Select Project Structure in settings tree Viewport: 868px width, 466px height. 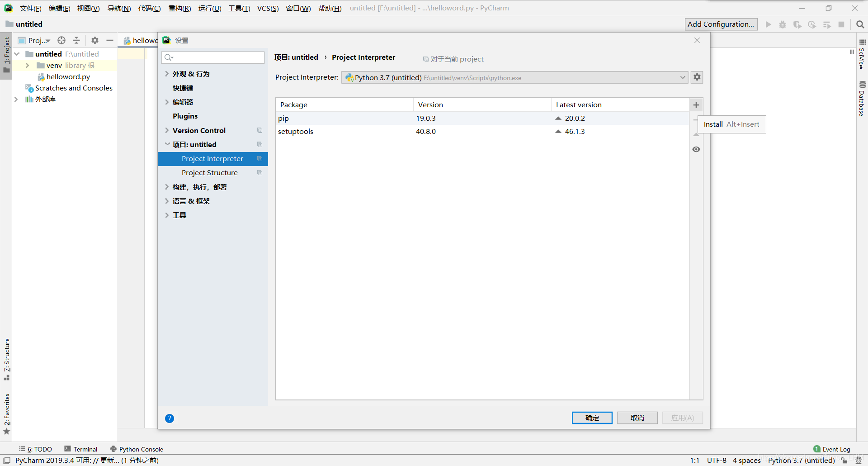click(x=209, y=173)
